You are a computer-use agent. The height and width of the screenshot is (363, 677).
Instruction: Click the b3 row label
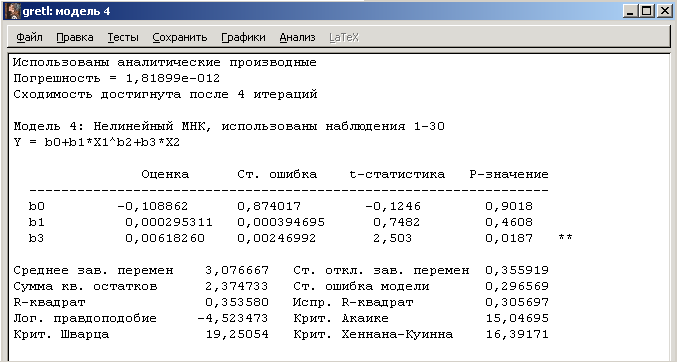37,238
